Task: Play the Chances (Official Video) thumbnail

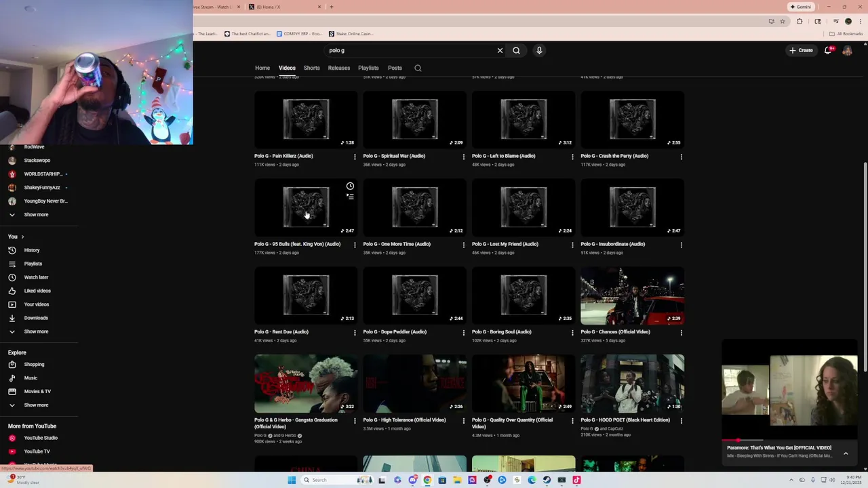Action: click(632, 296)
